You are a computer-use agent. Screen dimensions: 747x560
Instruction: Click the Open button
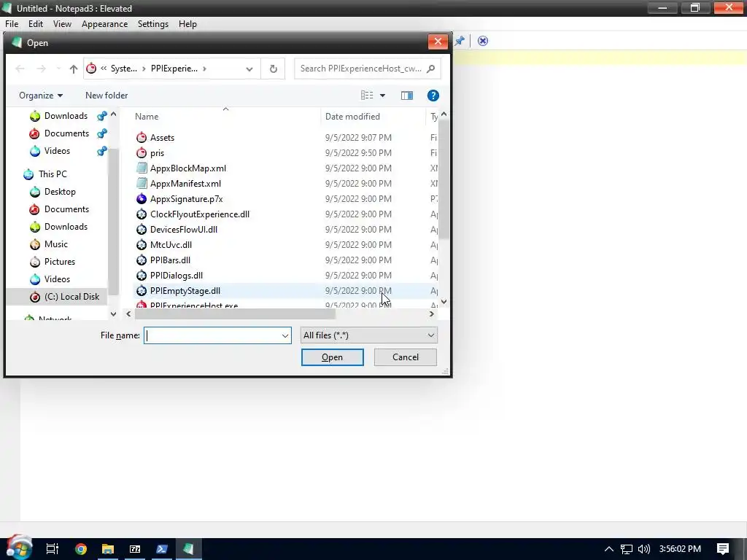pos(333,357)
